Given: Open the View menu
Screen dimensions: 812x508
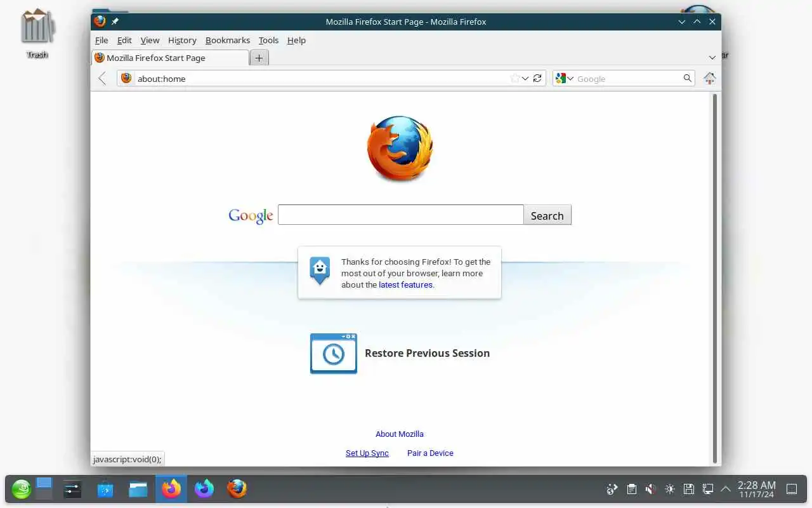Looking at the screenshot, I should 150,40.
